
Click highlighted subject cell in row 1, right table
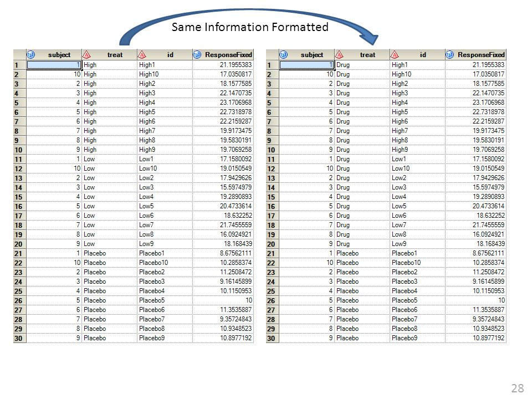click(x=306, y=65)
